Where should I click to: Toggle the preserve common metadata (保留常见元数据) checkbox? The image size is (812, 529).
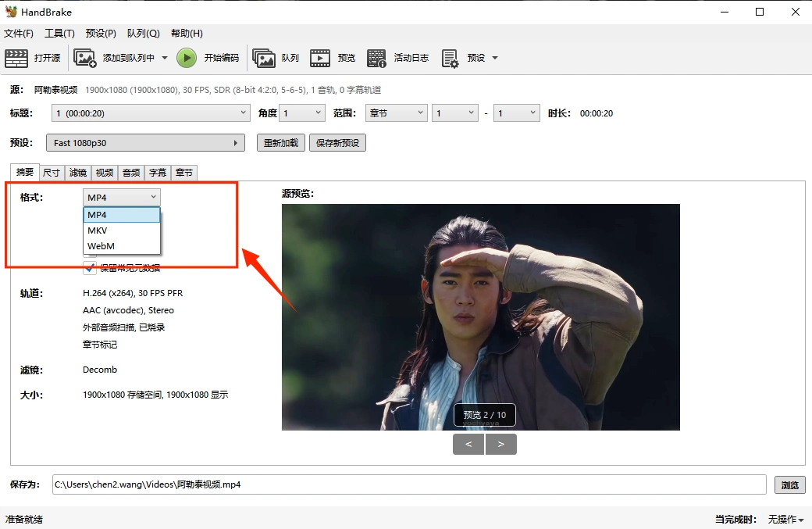coord(90,268)
